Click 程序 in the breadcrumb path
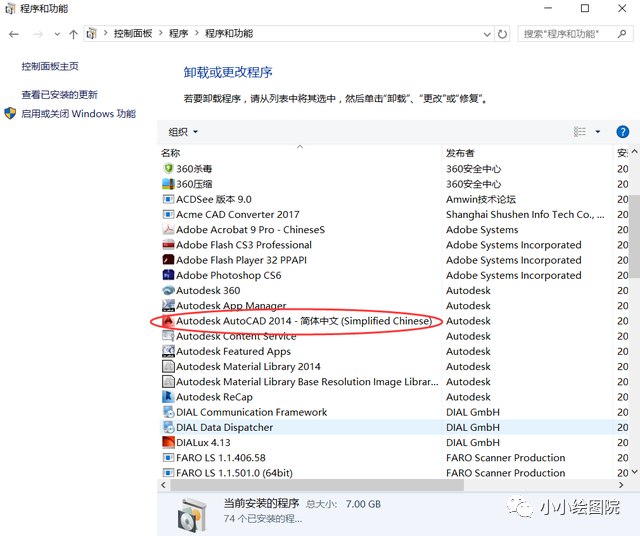The width and height of the screenshot is (640, 536). tap(179, 33)
